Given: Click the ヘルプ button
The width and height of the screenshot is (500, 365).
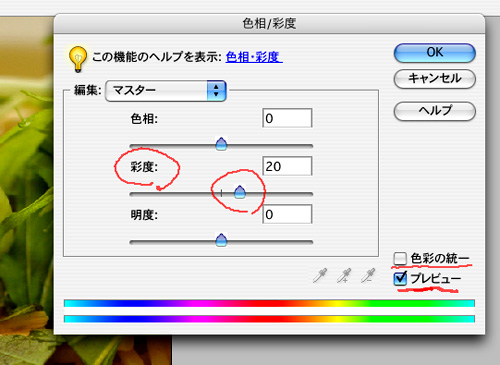Looking at the screenshot, I should (434, 111).
